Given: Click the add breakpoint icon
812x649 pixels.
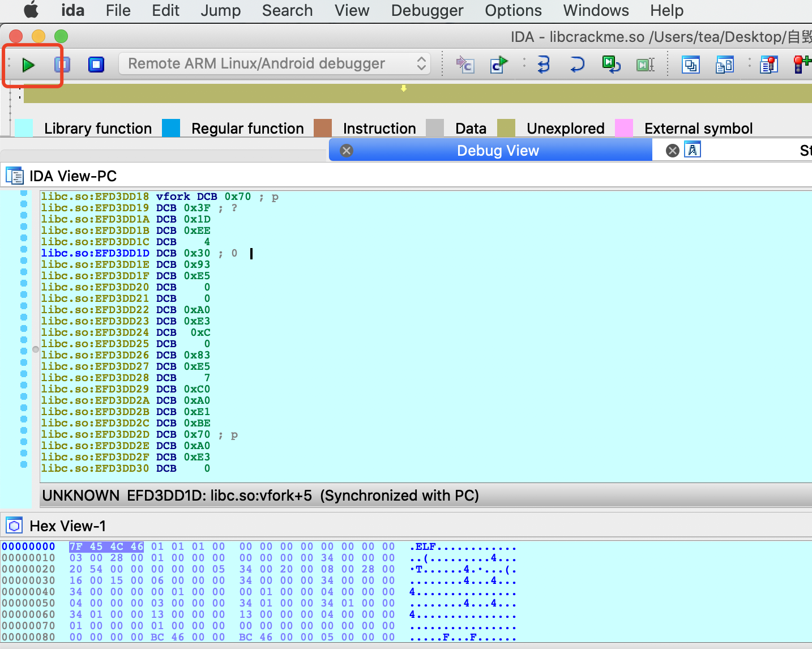Looking at the screenshot, I should pyautogui.click(x=802, y=65).
